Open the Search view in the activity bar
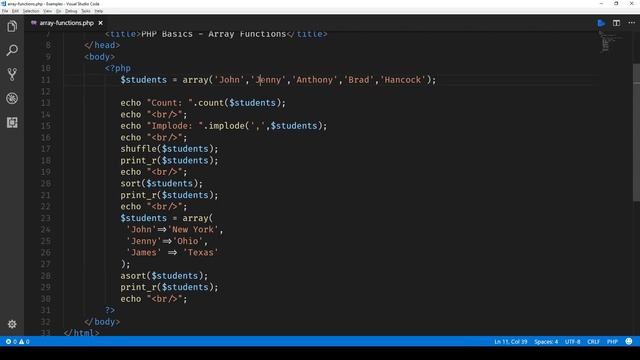Viewport: 640px width, 360px height. coord(12,50)
